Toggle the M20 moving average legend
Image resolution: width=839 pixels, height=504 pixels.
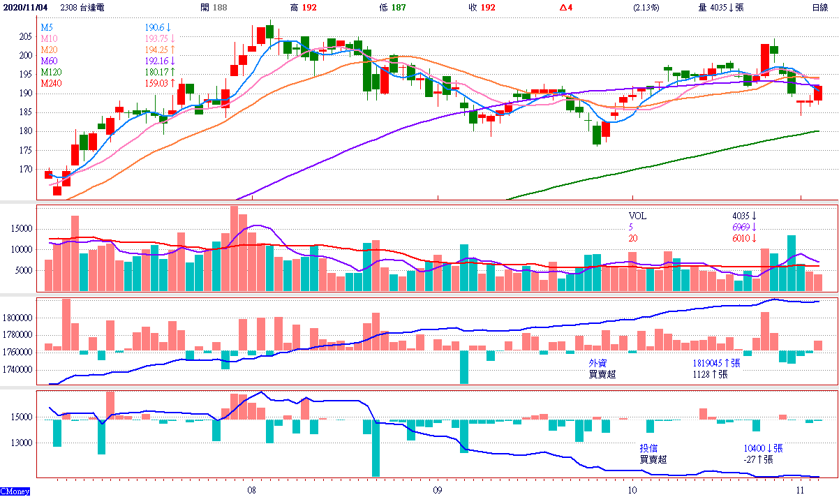49,50
